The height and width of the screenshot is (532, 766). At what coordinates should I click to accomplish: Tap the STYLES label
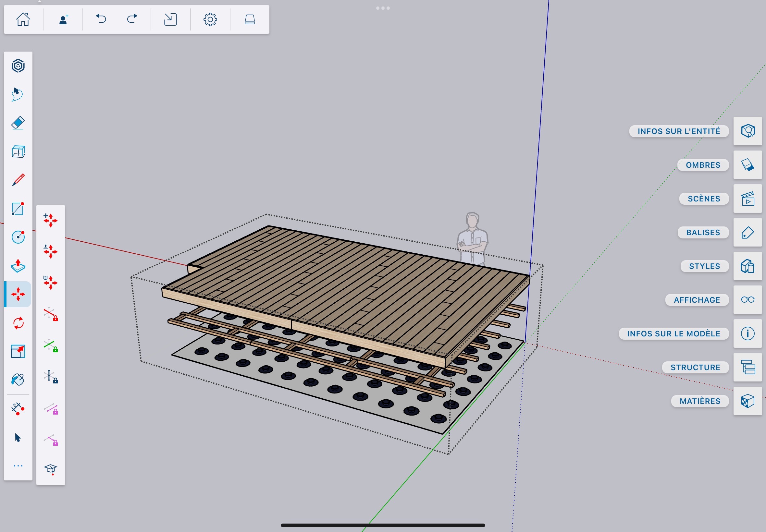(705, 266)
